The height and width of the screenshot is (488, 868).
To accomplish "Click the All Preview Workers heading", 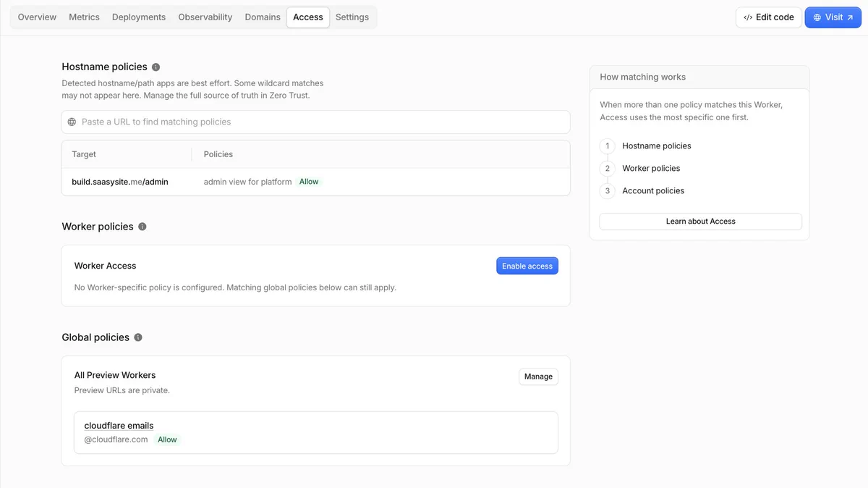I will [115, 375].
